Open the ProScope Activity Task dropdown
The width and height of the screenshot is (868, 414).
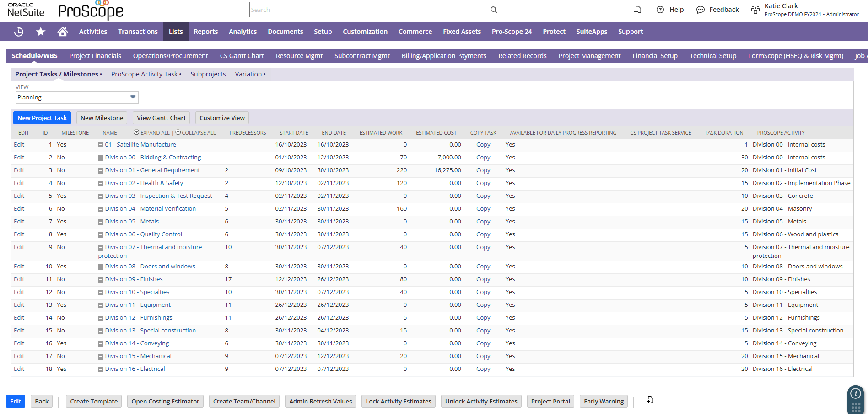181,74
